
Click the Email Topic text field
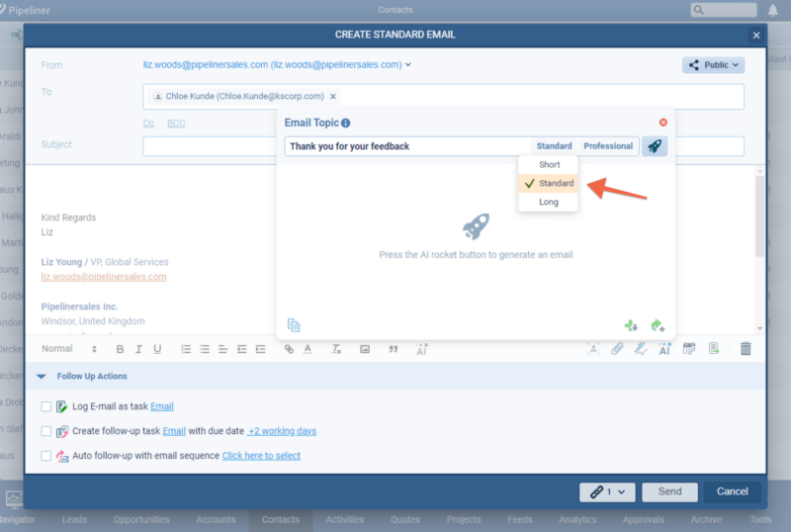(405, 146)
